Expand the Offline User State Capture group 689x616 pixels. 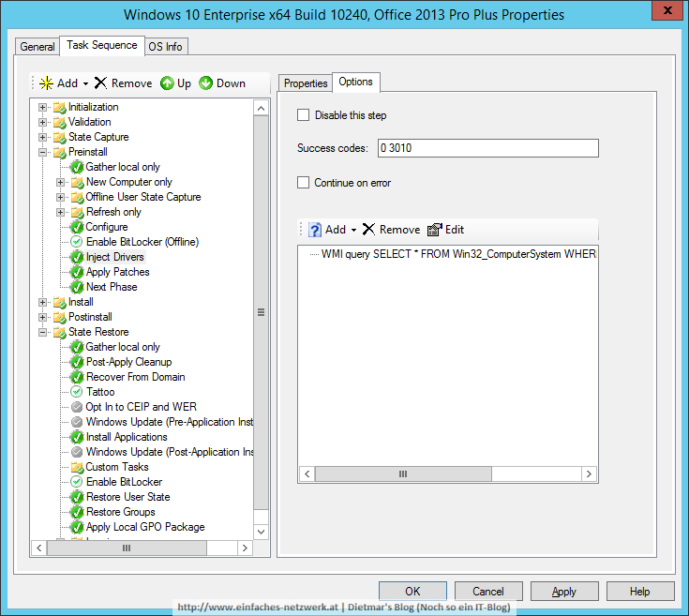pyautogui.click(x=60, y=197)
